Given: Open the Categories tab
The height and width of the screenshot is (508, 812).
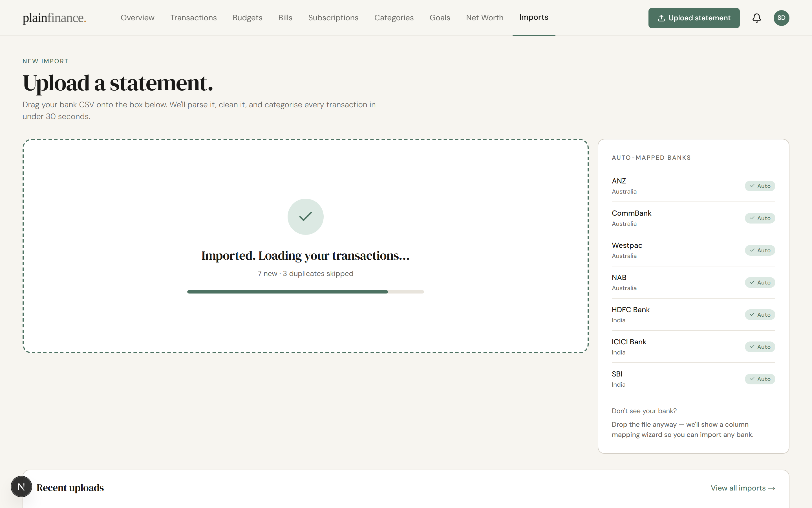Looking at the screenshot, I should tap(394, 18).
